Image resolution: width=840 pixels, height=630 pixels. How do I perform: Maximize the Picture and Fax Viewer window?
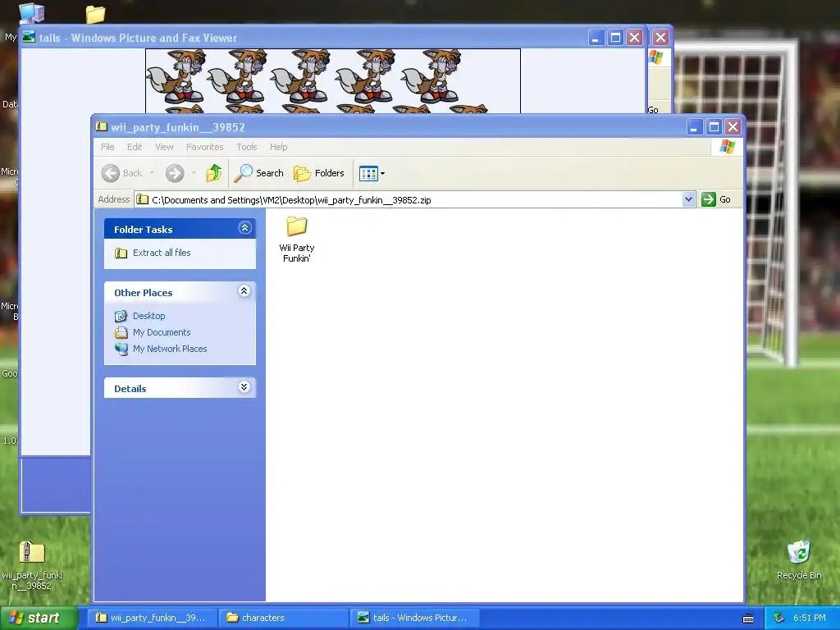click(615, 38)
